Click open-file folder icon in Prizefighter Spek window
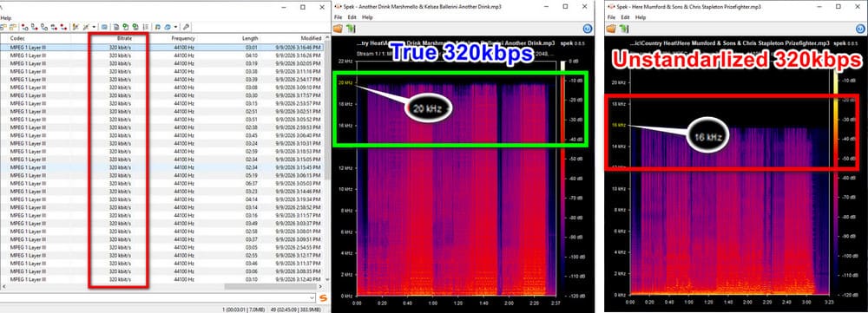 pyautogui.click(x=612, y=29)
